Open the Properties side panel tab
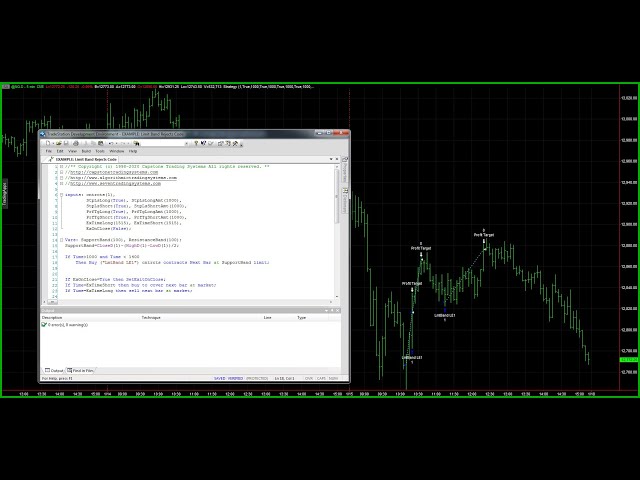 coord(344,170)
